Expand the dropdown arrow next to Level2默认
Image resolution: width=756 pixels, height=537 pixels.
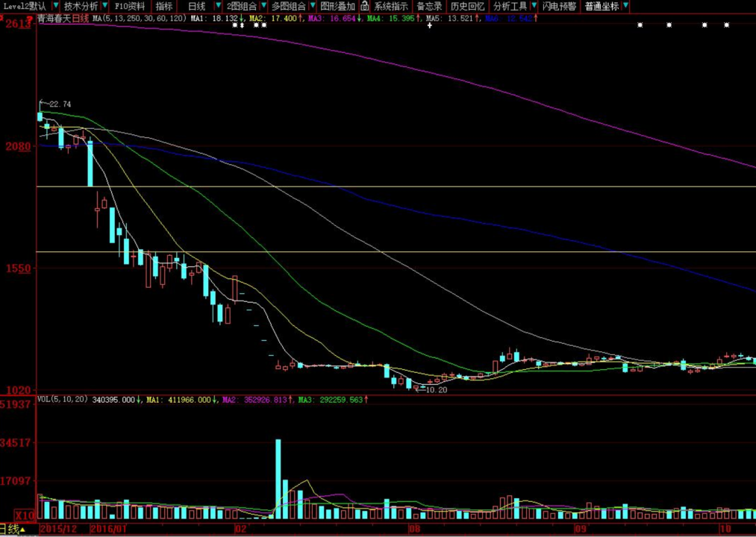(55, 6)
